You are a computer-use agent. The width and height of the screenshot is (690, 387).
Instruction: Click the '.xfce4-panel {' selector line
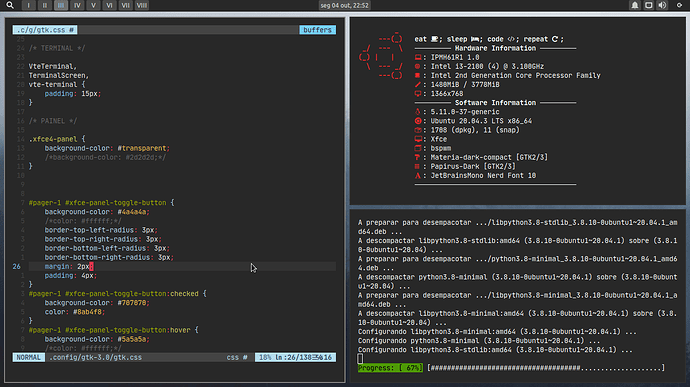57,139
